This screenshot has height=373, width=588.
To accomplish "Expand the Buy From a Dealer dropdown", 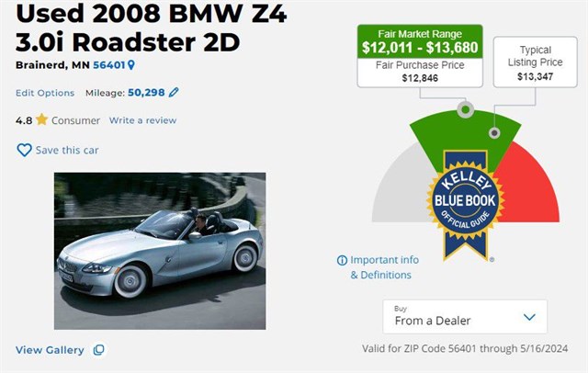I will [465, 317].
